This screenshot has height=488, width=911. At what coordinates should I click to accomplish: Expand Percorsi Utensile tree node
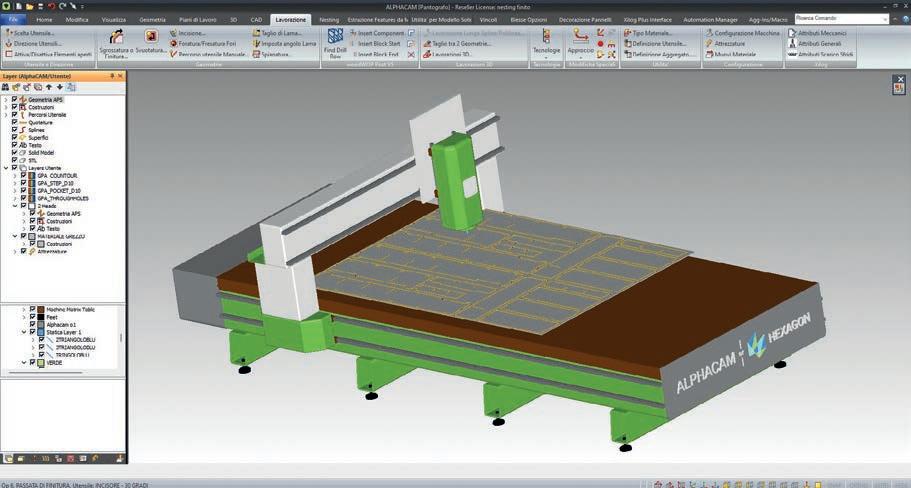coord(6,115)
